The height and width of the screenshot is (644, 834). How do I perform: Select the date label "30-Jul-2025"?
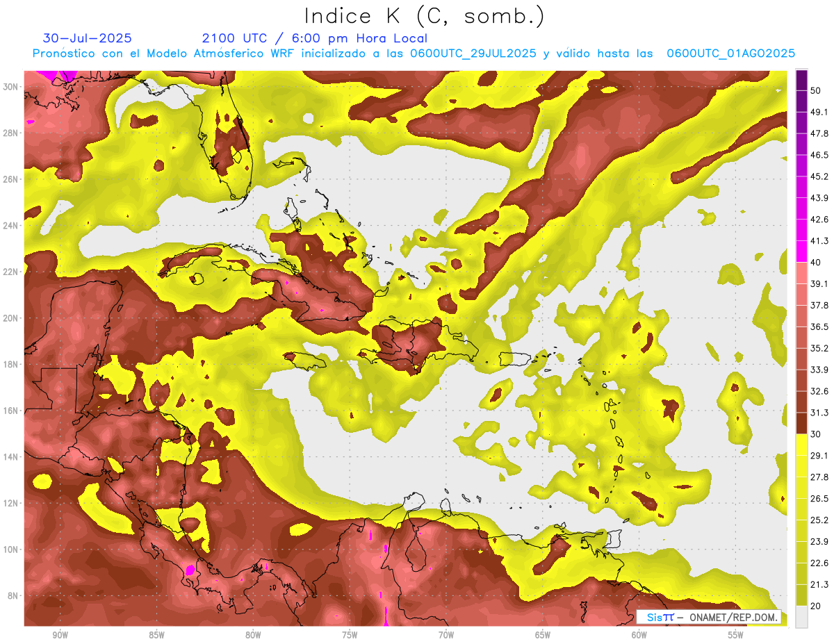coord(87,38)
